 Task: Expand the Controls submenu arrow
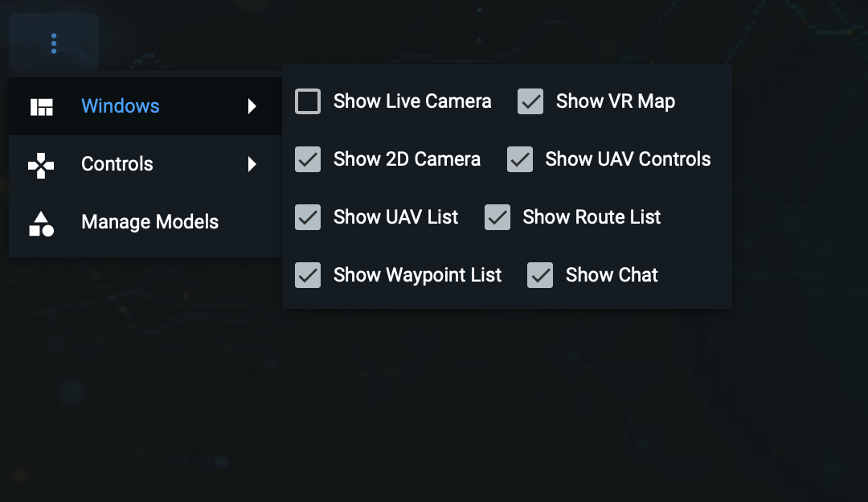252,164
